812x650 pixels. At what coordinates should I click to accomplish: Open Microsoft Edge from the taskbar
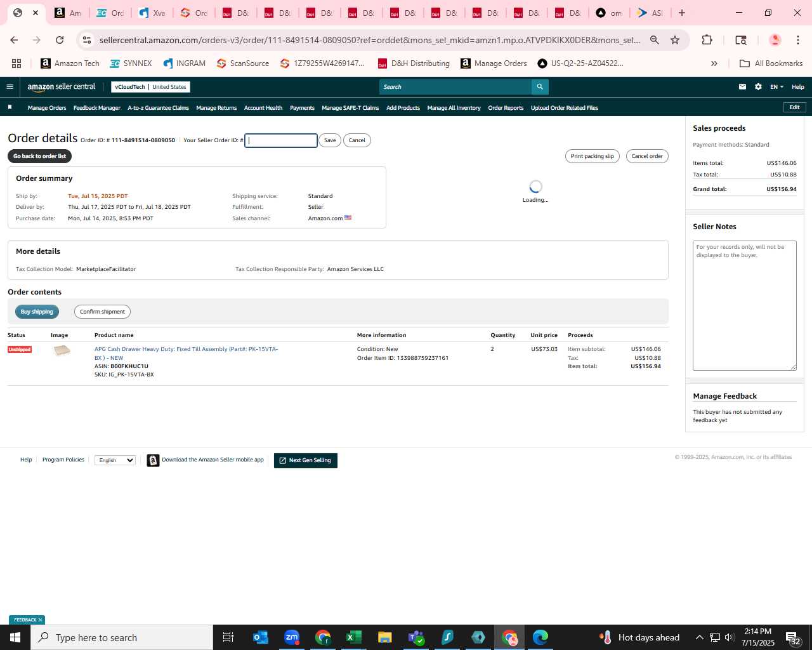tap(540, 637)
